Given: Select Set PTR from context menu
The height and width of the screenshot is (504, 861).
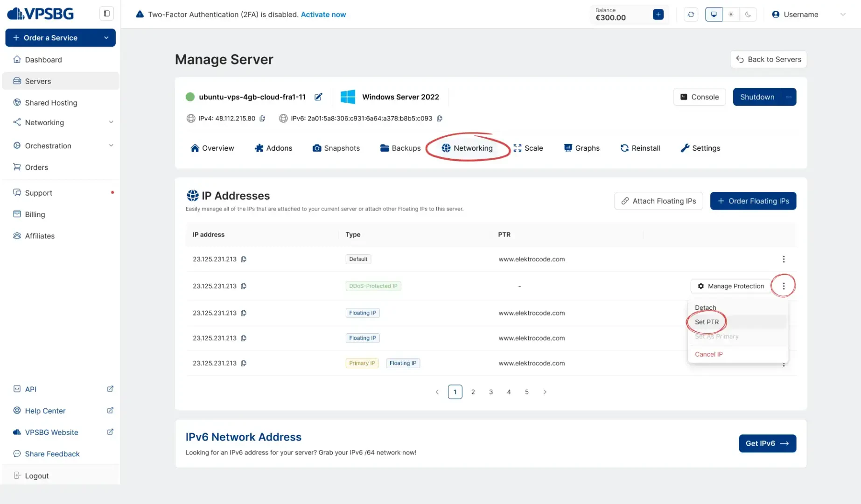Looking at the screenshot, I should coord(707,322).
